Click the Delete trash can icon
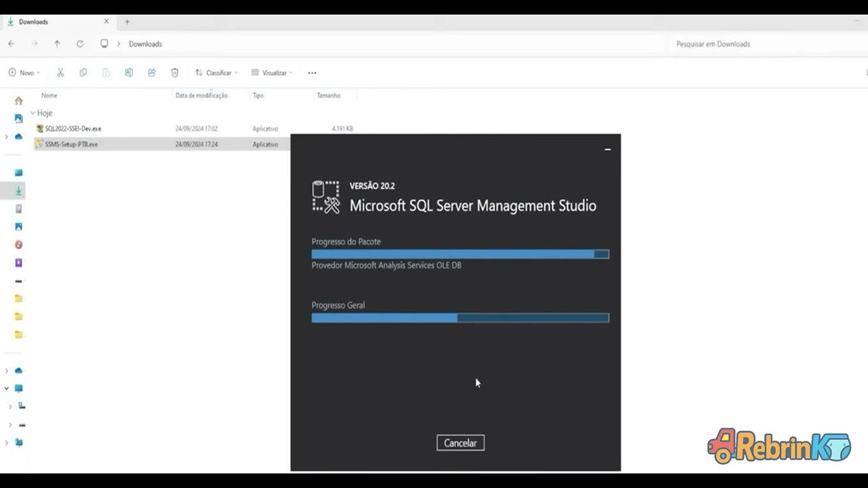The height and width of the screenshot is (488, 868). (174, 73)
